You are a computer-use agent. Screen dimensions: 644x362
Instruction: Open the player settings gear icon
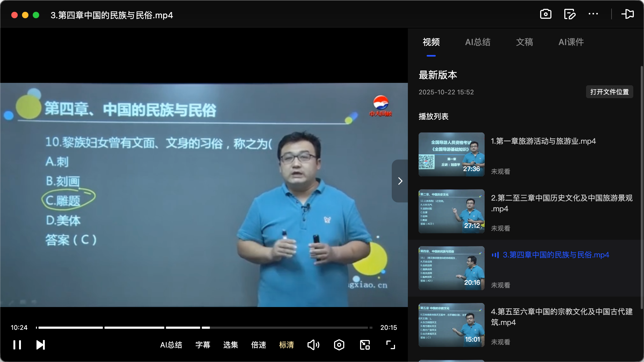pyautogui.click(x=339, y=345)
